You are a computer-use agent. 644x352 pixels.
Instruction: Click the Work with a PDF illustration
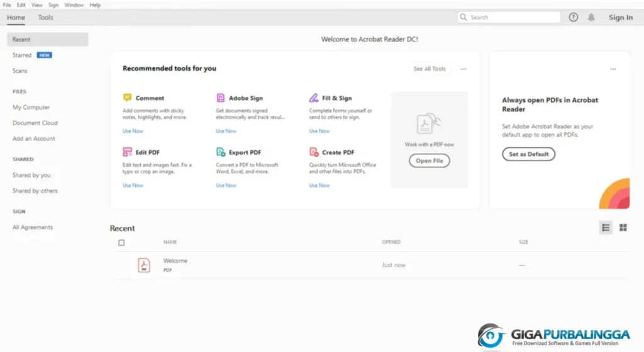click(429, 123)
